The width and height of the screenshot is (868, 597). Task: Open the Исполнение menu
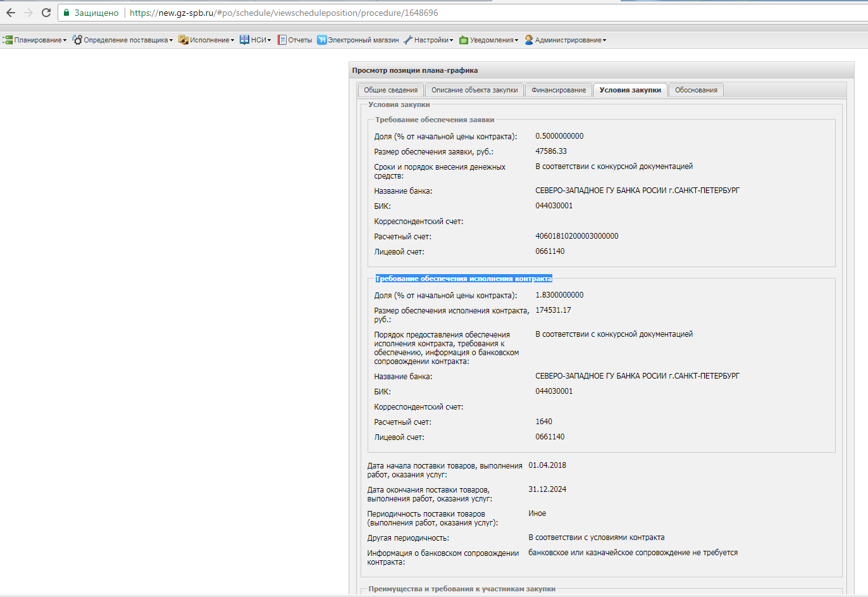(x=206, y=40)
